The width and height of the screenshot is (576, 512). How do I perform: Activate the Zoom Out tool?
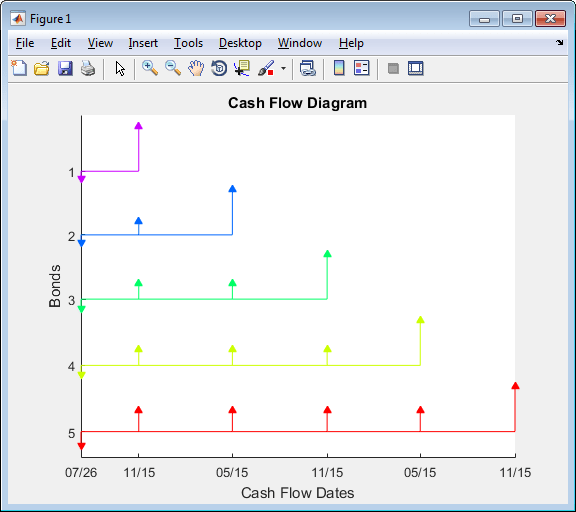point(173,68)
